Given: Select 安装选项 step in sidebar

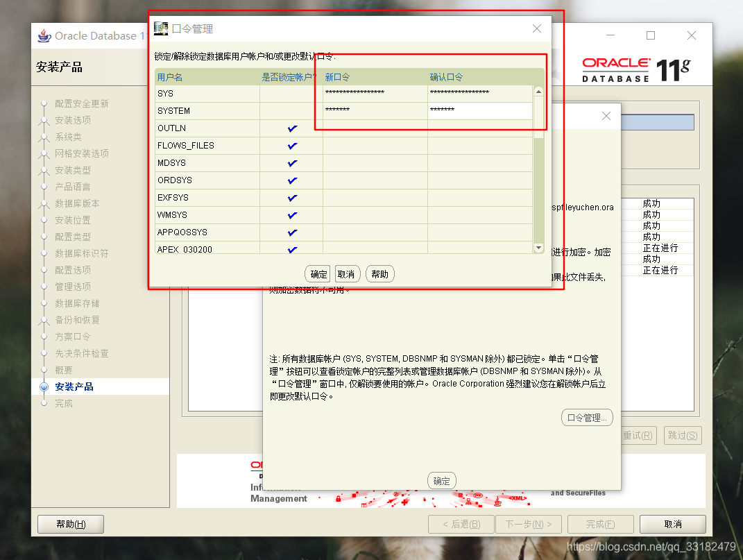Looking at the screenshot, I should (x=73, y=120).
